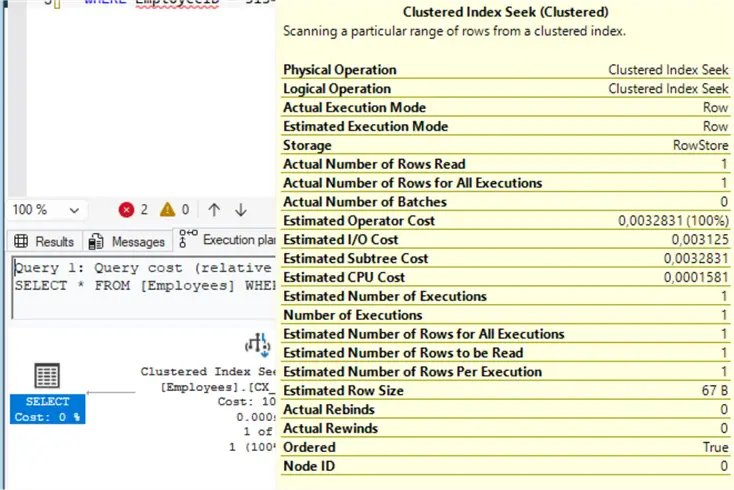Click the Ordered True row

coord(506,447)
